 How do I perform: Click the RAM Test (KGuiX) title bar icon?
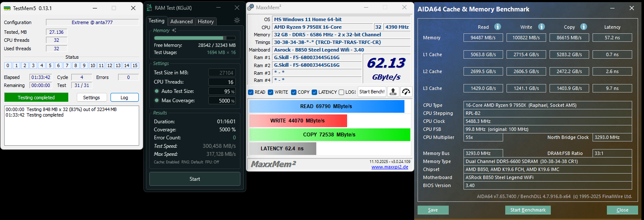click(149, 8)
